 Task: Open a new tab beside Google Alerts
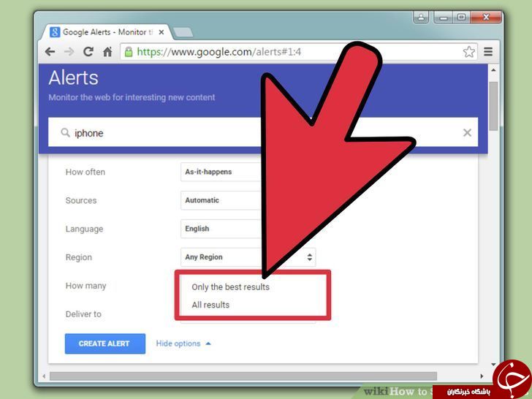[183, 33]
